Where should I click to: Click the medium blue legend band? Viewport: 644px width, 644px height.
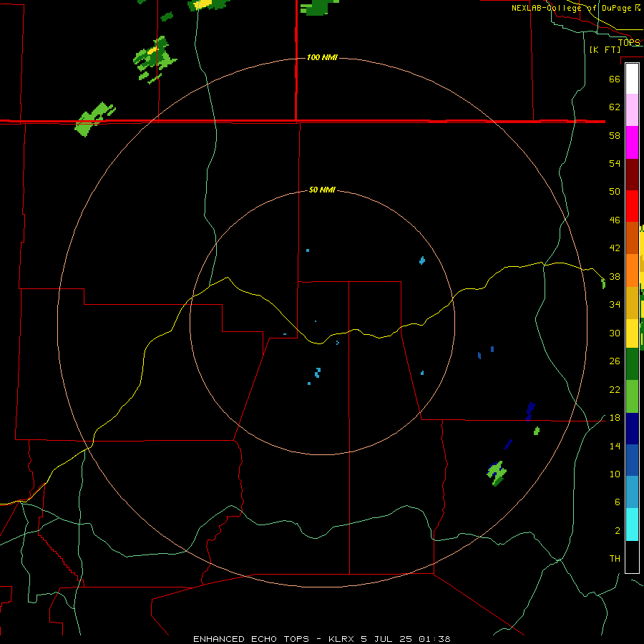632,460
